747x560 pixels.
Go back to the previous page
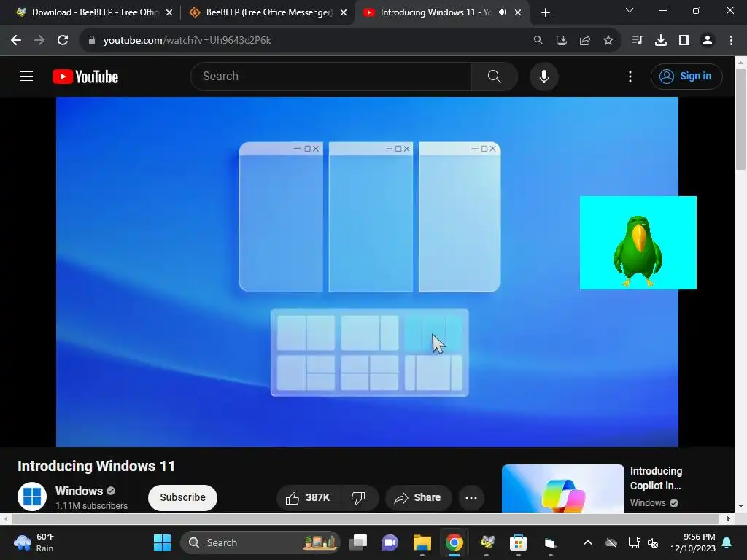[x=16, y=41]
